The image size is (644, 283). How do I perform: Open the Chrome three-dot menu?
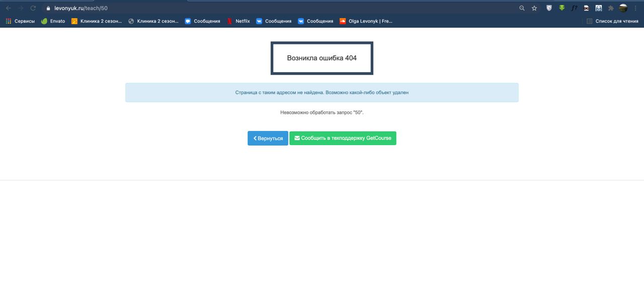point(636,8)
